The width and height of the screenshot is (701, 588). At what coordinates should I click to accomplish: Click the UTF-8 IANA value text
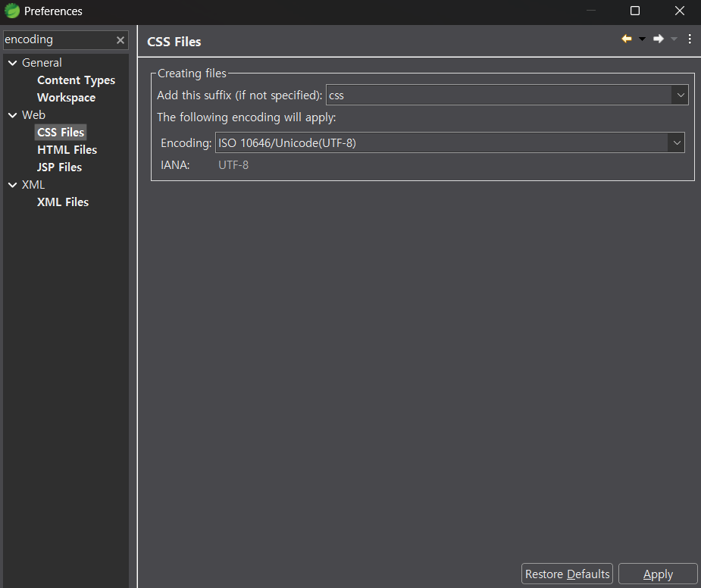click(x=233, y=165)
